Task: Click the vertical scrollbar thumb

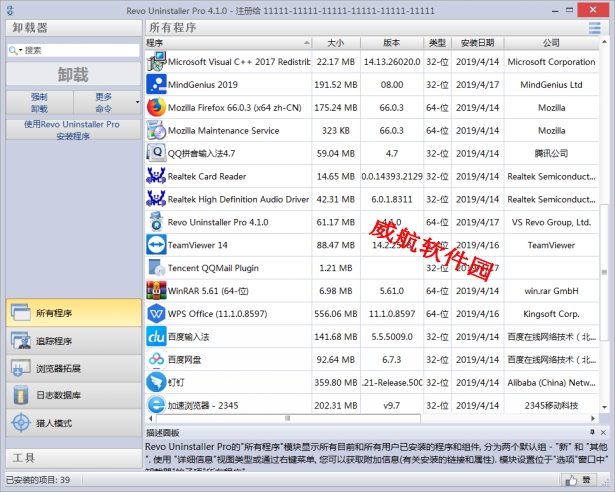Action: 604,272
